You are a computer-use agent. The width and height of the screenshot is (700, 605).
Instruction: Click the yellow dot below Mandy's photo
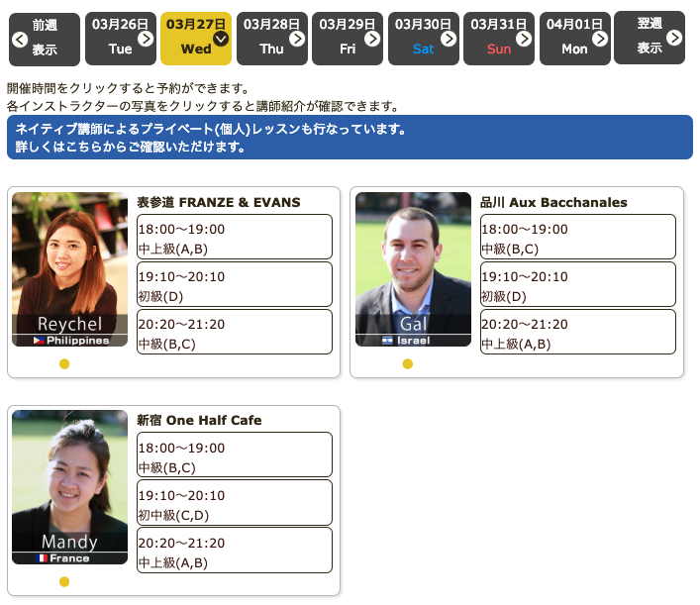[x=64, y=582]
